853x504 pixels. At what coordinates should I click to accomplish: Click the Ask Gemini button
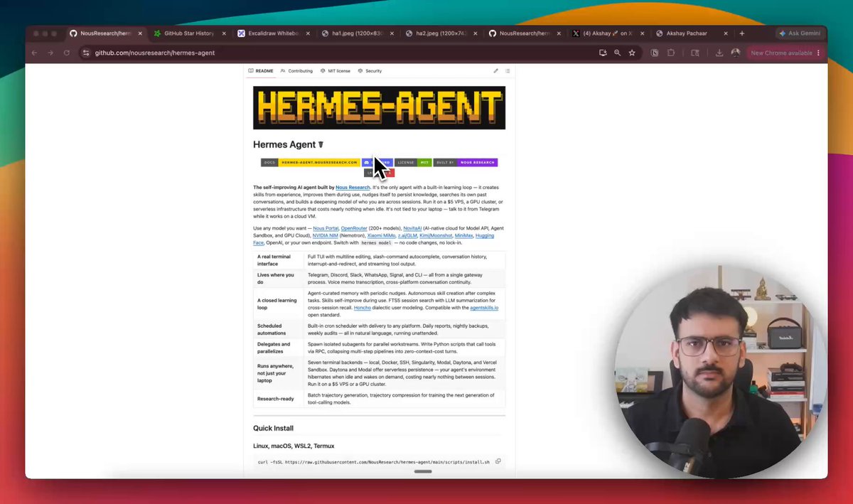coord(799,33)
